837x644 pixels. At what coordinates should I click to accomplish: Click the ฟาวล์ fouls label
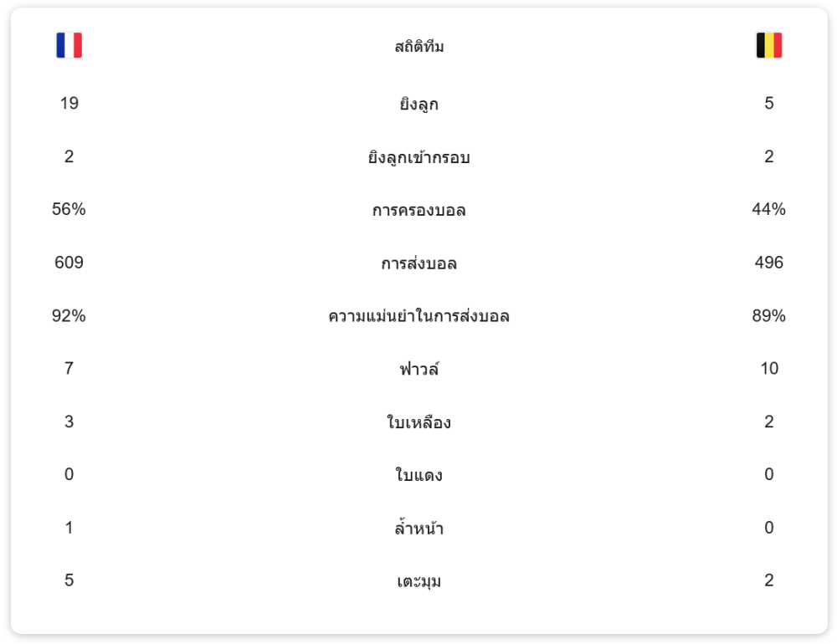click(x=418, y=369)
